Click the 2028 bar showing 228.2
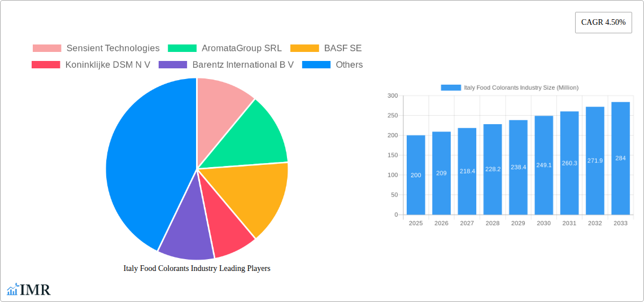The width and height of the screenshot is (644, 302). [x=493, y=169]
